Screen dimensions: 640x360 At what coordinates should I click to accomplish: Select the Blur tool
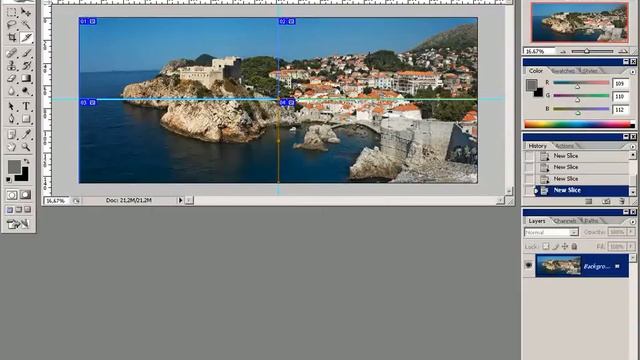tap(12, 91)
